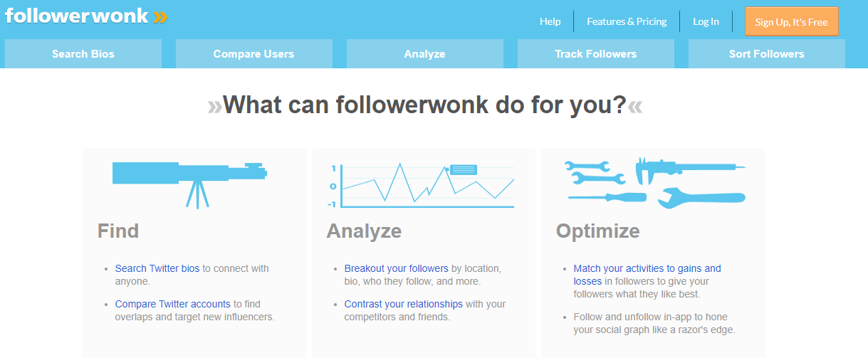Open the Compare Twitter accounts link
This screenshot has width=868, height=358.
(173, 304)
